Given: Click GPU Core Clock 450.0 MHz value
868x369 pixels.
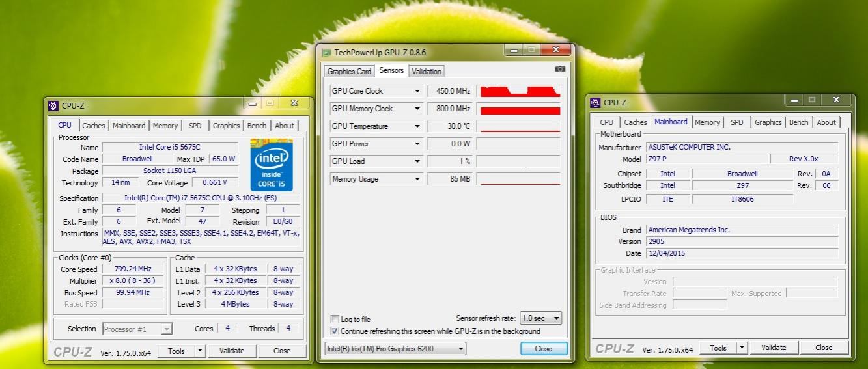Looking at the screenshot, I should [x=451, y=91].
